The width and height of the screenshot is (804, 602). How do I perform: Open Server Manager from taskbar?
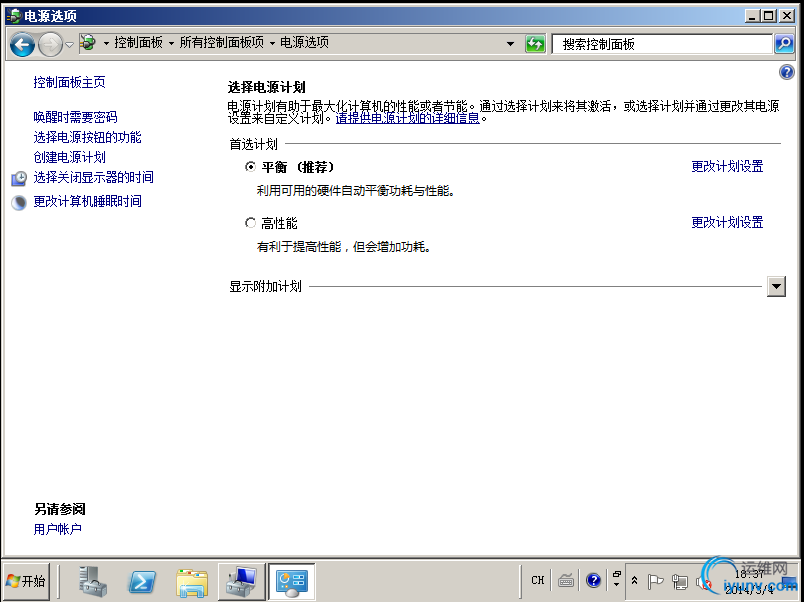[93, 581]
